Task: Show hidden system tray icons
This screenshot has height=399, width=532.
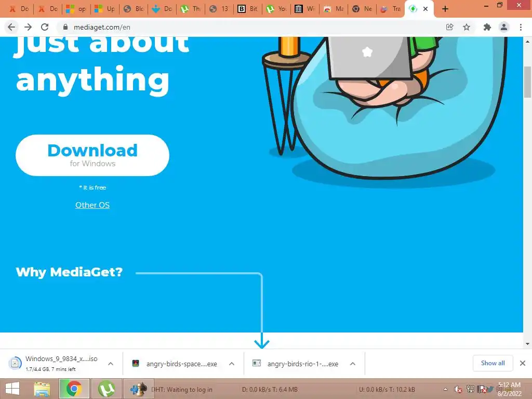Action: (445, 389)
